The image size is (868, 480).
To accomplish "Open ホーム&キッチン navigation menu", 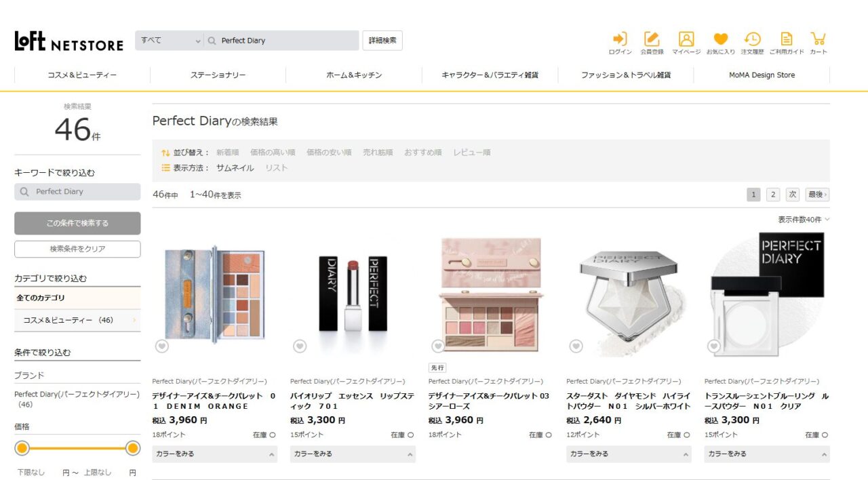I will [354, 75].
